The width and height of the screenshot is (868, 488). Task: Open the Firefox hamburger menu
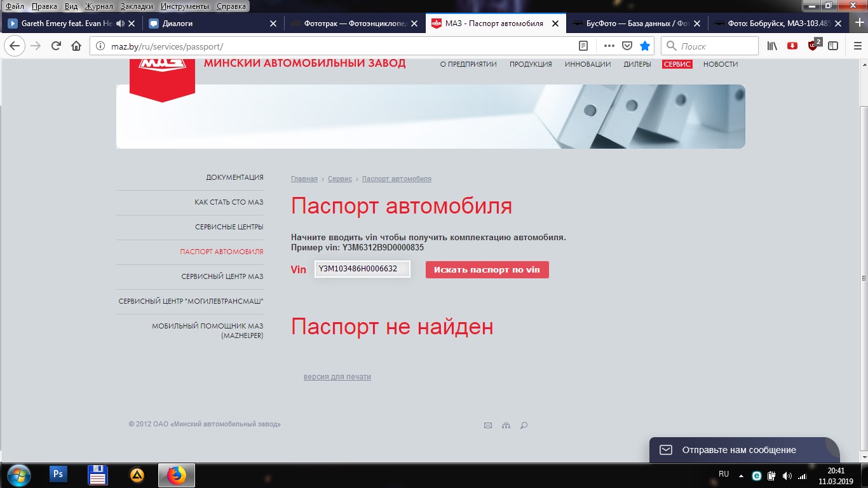tap(853, 46)
